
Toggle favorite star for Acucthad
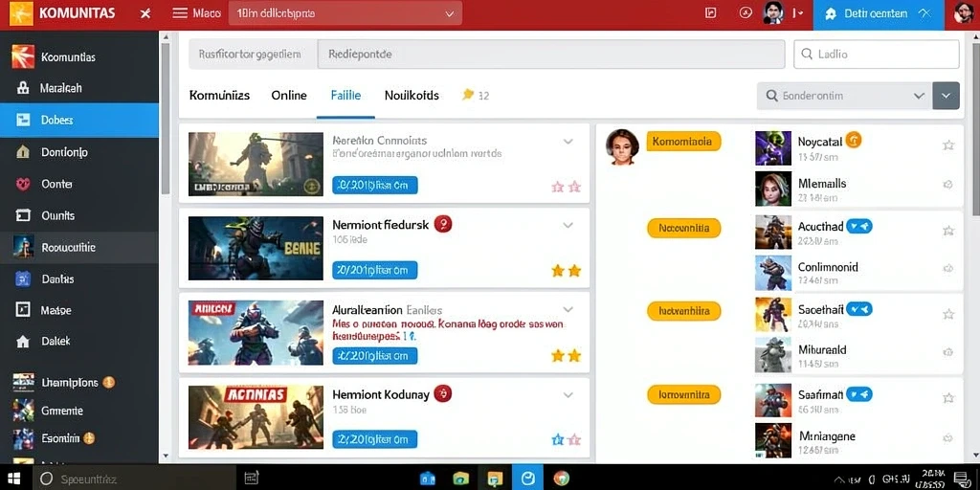948,231
